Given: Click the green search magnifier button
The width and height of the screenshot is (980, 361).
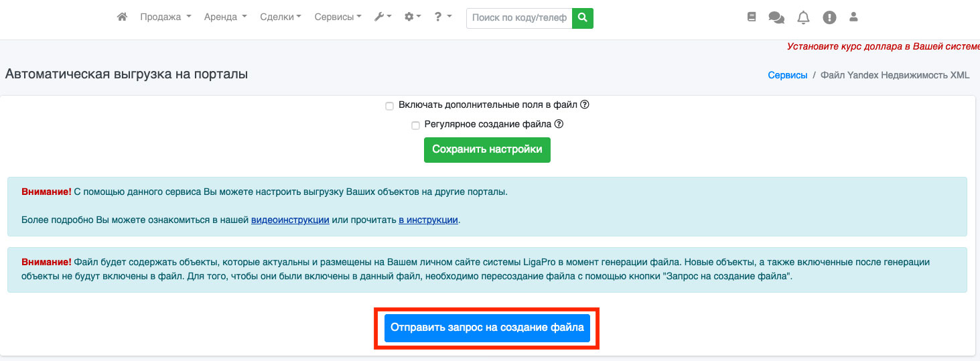Looking at the screenshot, I should click(583, 18).
